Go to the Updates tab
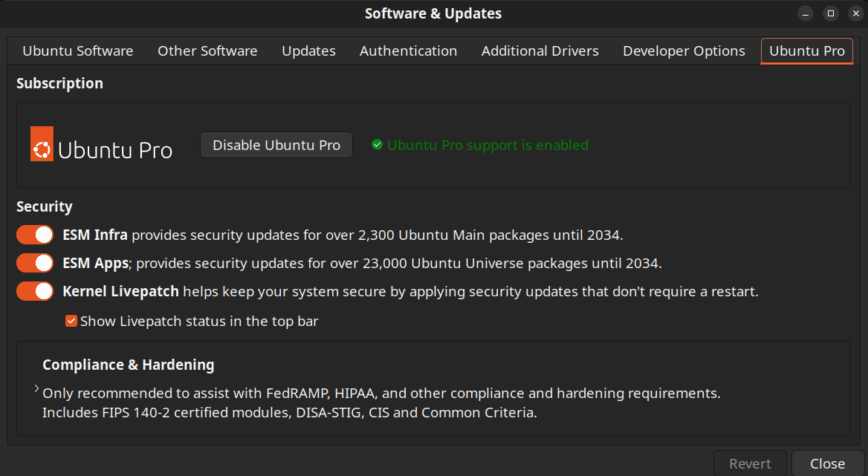The image size is (868, 476). [308, 51]
